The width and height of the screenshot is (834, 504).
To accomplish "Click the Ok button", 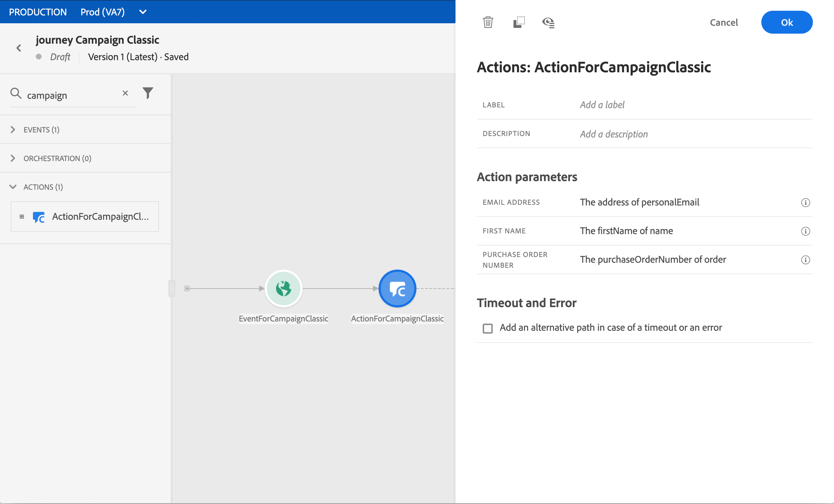I will (787, 22).
